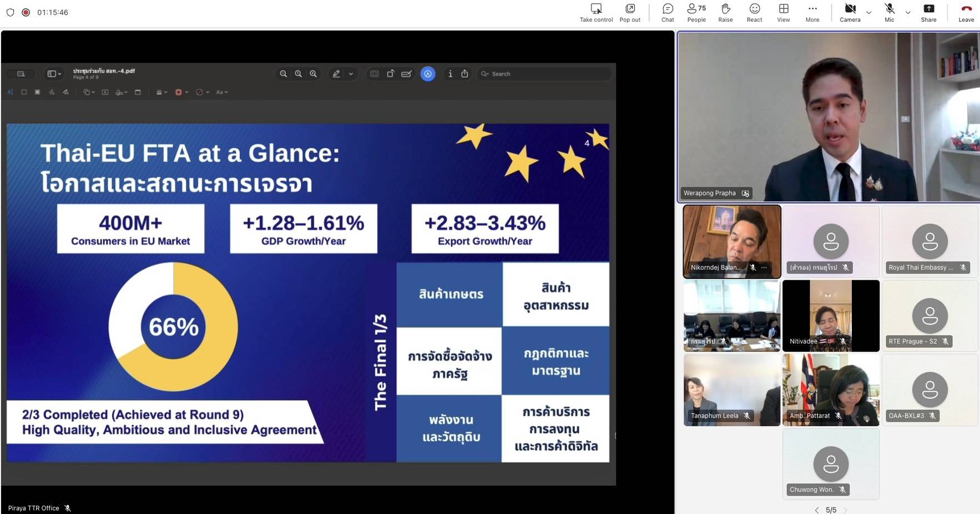Open the PDF info inspector
The height and width of the screenshot is (514, 980).
pos(450,74)
